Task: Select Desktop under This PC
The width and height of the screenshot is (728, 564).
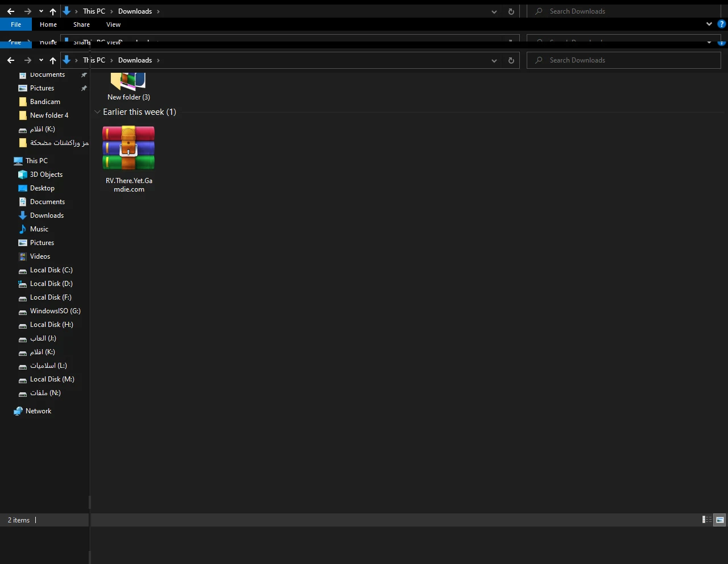Action: (42, 188)
